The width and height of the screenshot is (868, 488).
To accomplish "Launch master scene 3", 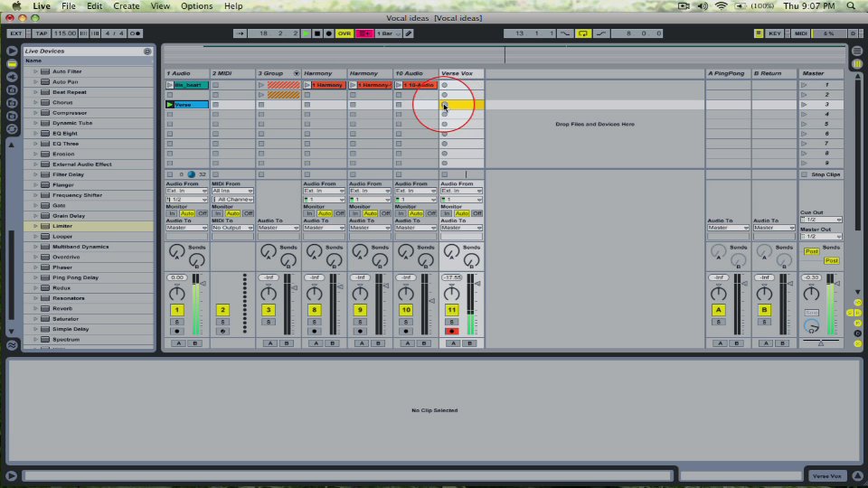I will point(804,105).
